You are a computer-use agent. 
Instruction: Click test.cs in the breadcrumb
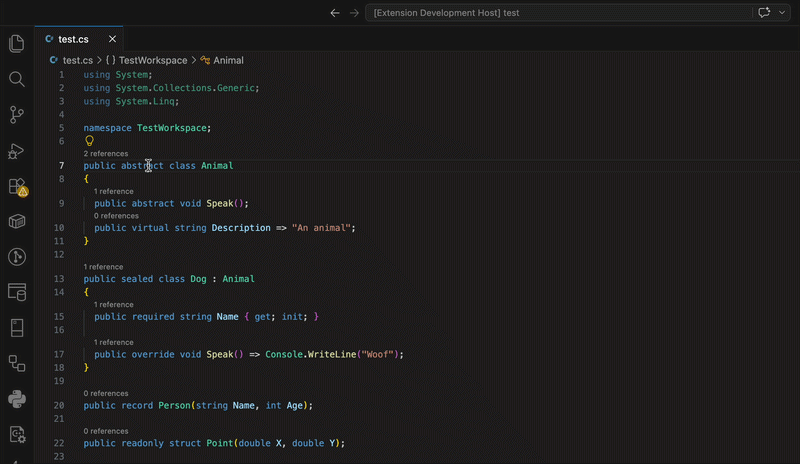(x=78, y=60)
